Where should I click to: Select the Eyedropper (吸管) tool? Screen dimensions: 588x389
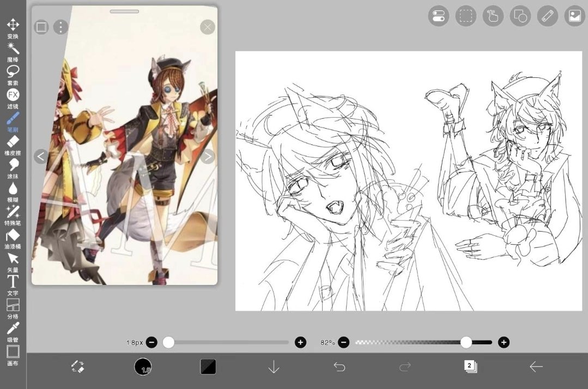pos(13,332)
